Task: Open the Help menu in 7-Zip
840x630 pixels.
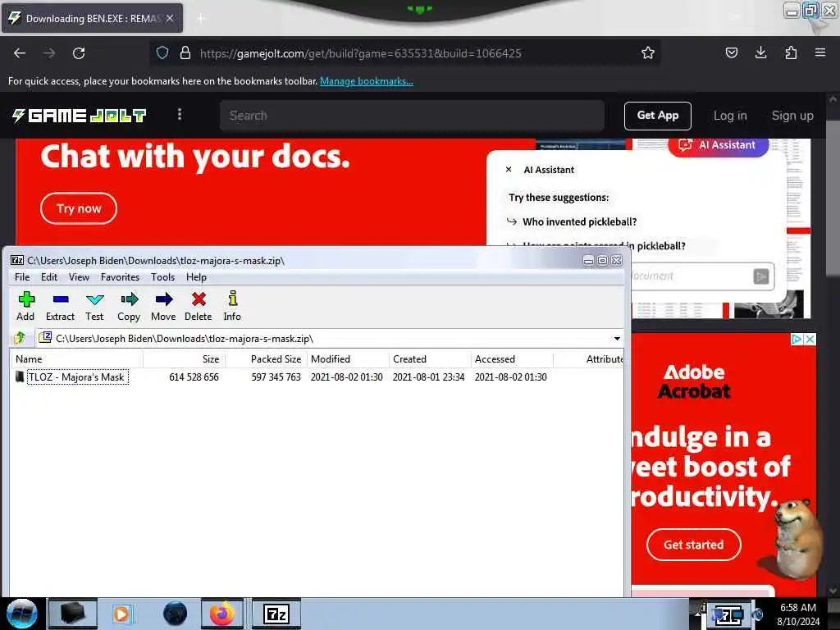Action: point(196,277)
